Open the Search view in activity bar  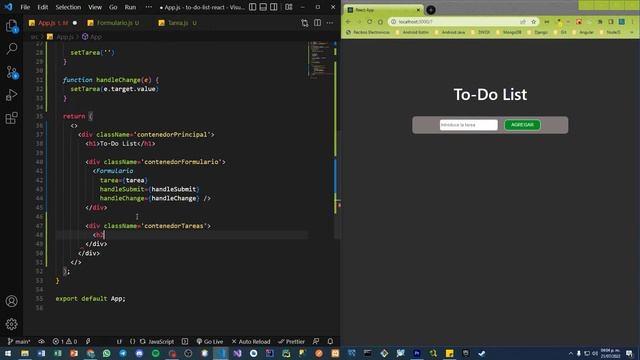tap(11, 49)
